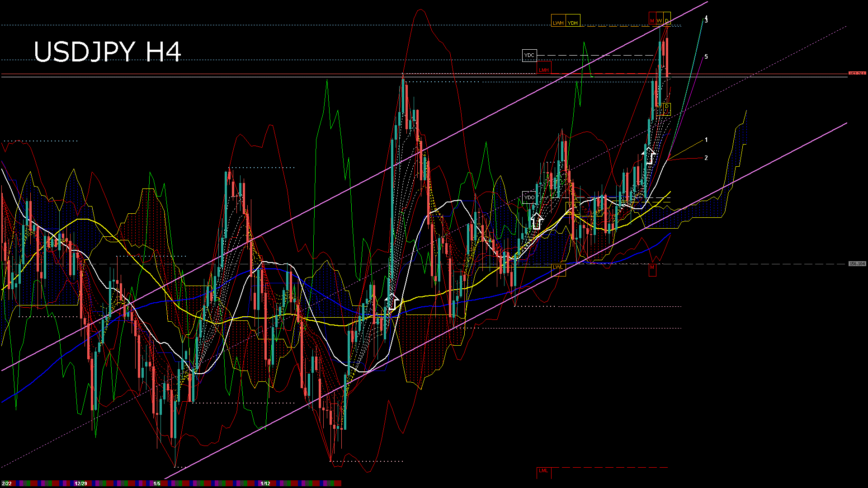Click the USDJPY H4 chart title
Screen dimensions: 868x488
pos(108,52)
